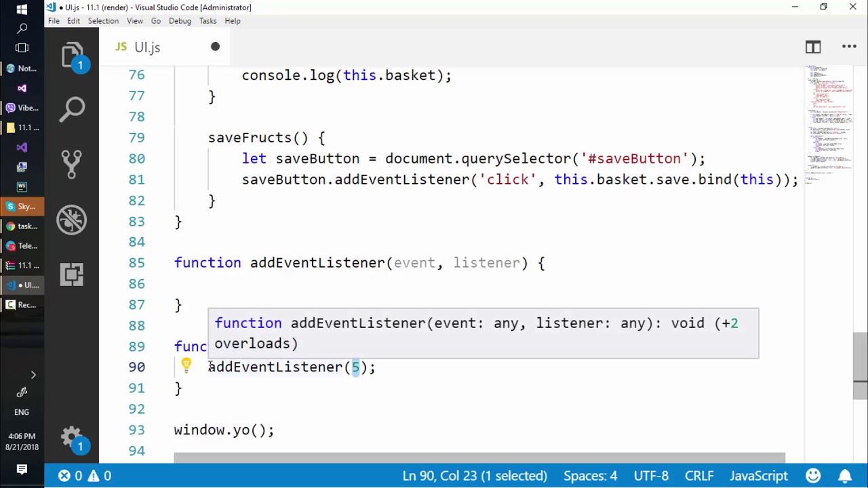Click the addEventListener signature tooltip

pos(483,333)
